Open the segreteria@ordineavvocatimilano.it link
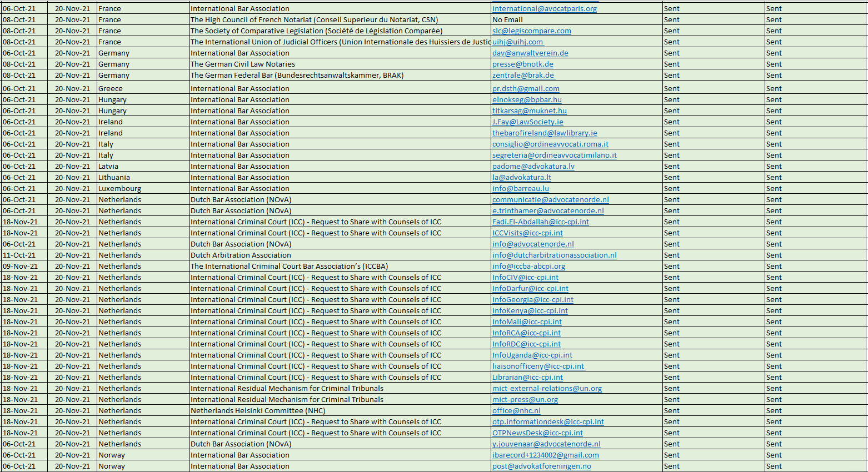 [555, 155]
